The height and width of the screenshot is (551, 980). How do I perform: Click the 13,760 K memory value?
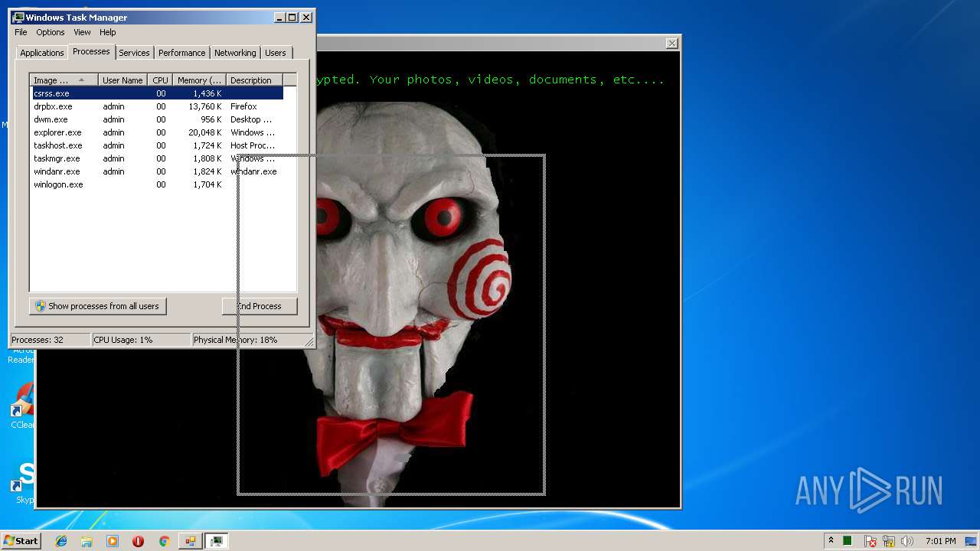tap(205, 106)
